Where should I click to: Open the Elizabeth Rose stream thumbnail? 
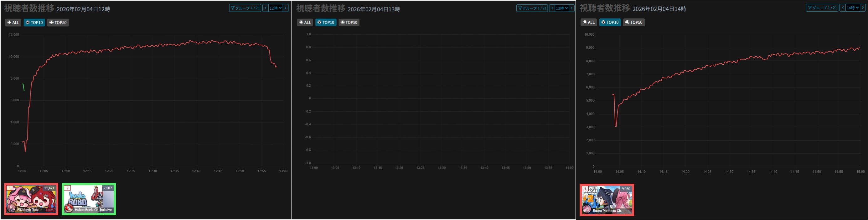click(31, 199)
